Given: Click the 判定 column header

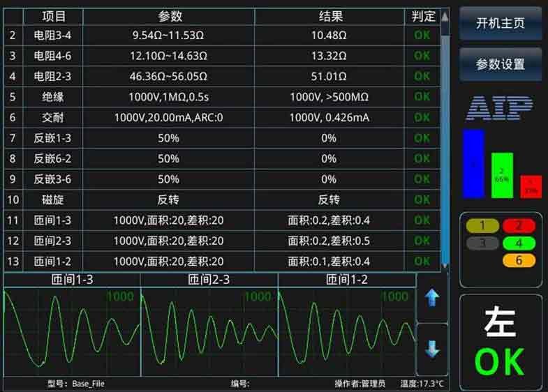Looking at the screenshot, I should point(422,17).
